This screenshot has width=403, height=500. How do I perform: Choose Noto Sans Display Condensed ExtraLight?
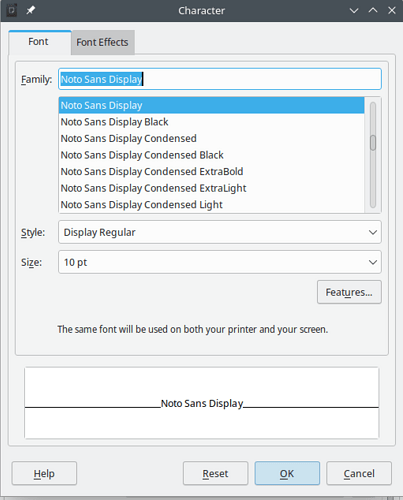click(x=212, y=188)
